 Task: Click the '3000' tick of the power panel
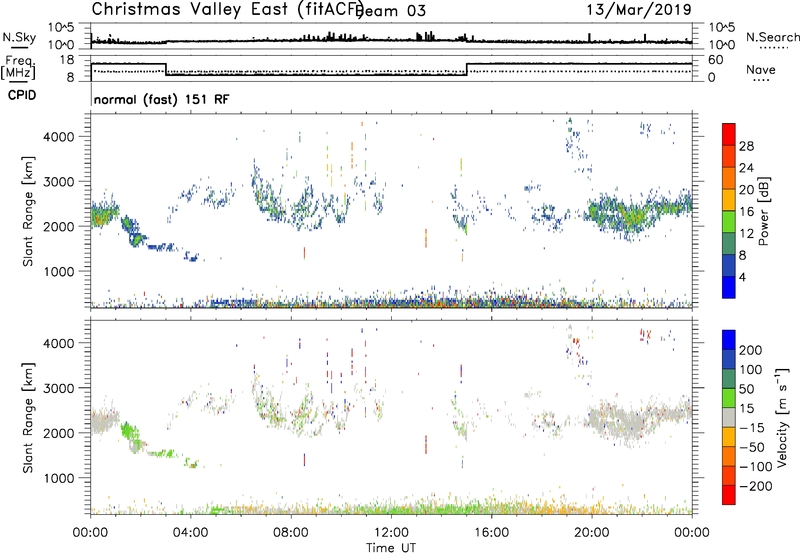point(59,182)
